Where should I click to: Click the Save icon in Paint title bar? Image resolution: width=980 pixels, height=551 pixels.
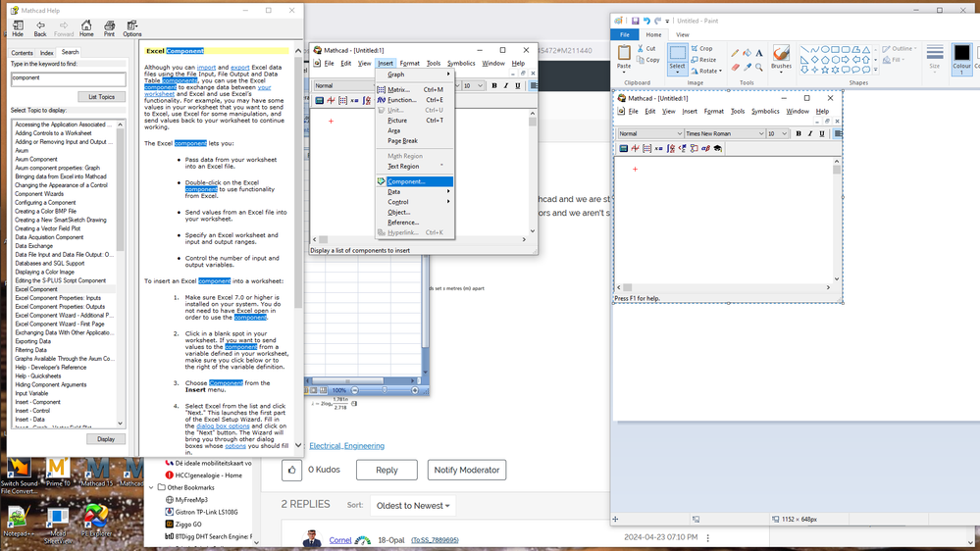point(635,21)
